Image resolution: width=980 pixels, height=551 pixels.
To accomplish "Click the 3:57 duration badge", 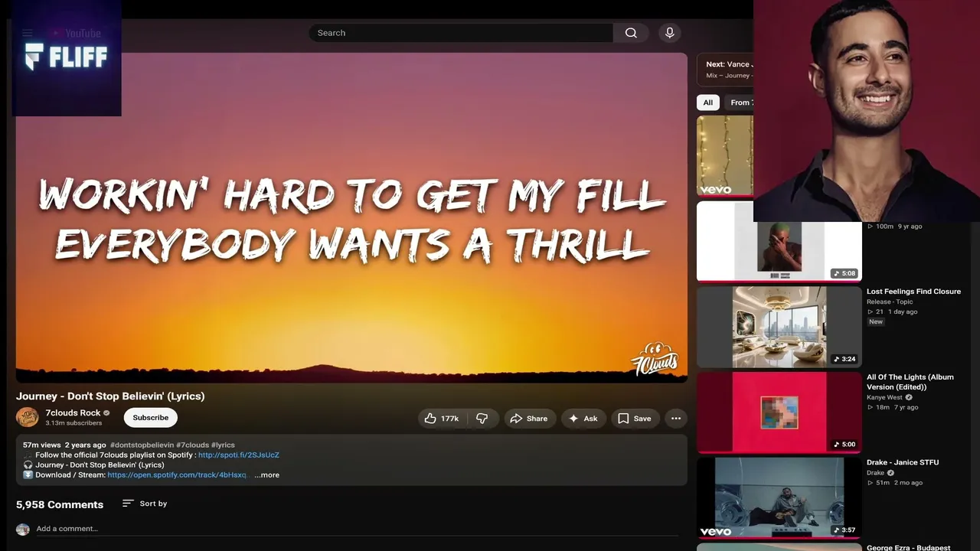I will [844, 530].
